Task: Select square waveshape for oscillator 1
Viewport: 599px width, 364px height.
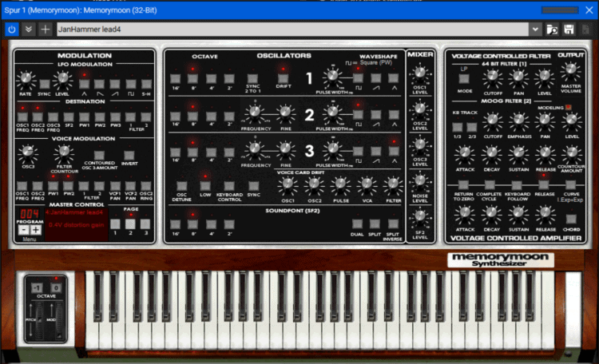Action: (x=358, y=78)
